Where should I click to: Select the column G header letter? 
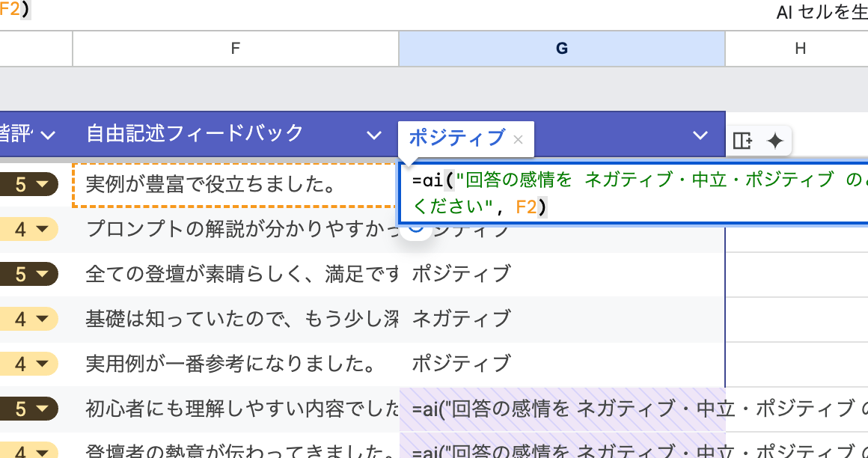(561, 48)
